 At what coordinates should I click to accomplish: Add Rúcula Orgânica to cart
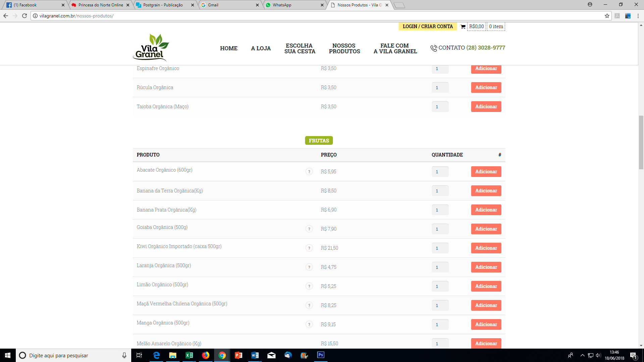tap(486, 87)
